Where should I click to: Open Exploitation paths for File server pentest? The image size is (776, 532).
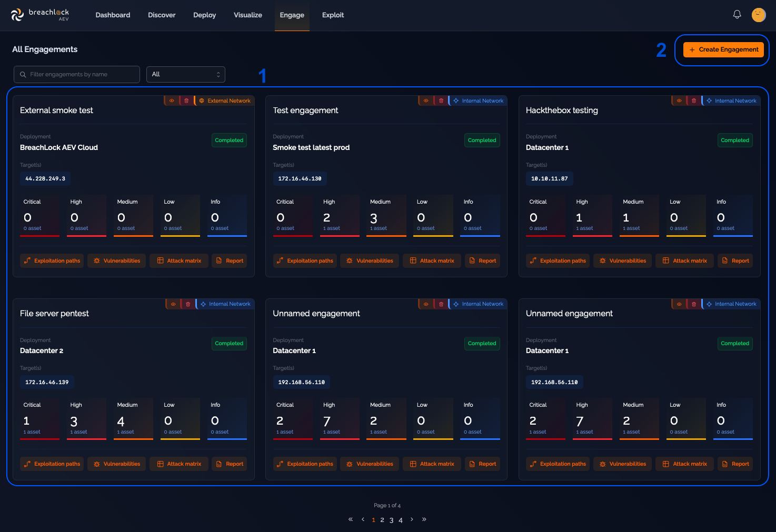tap(52, 464)
